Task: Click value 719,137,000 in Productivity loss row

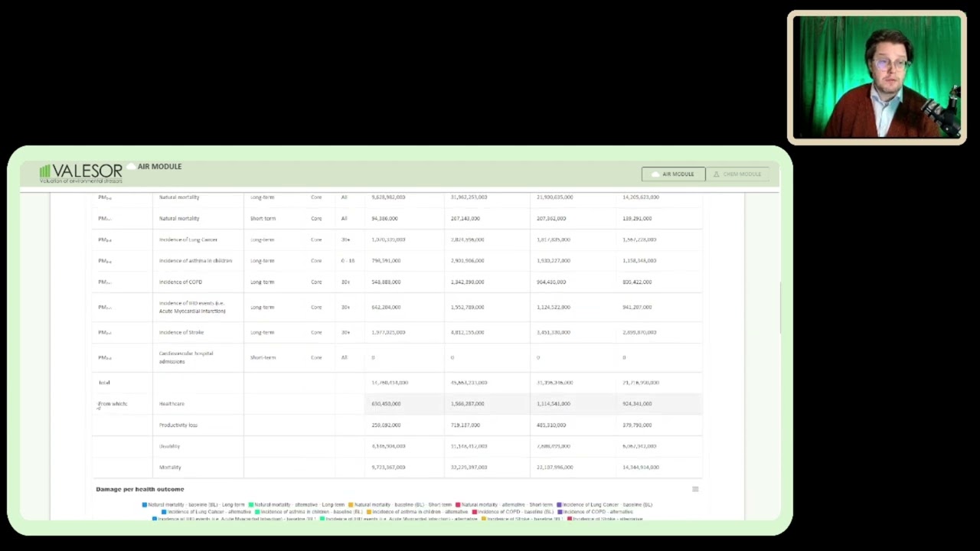Action: [465, 425]
